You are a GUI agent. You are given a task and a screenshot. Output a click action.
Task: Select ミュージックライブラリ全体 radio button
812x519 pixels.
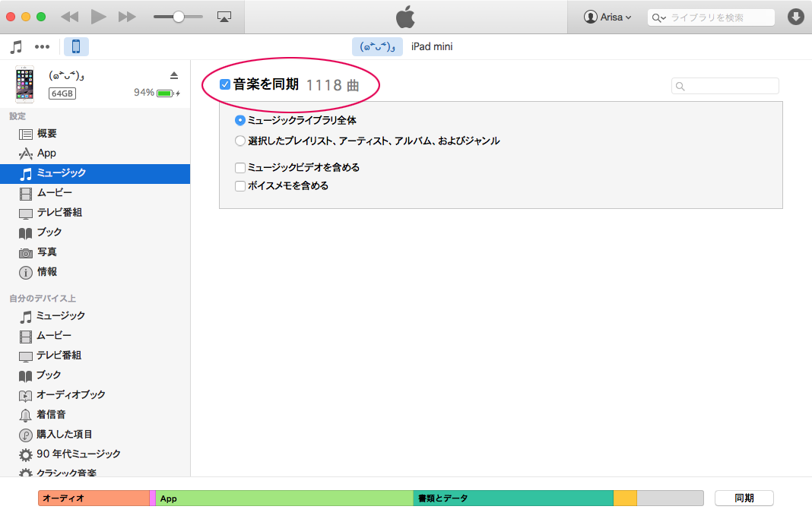click(x=239, y=120)
